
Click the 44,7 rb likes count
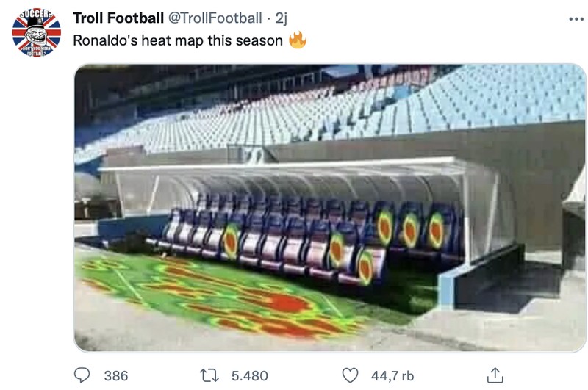click(394, 375)
